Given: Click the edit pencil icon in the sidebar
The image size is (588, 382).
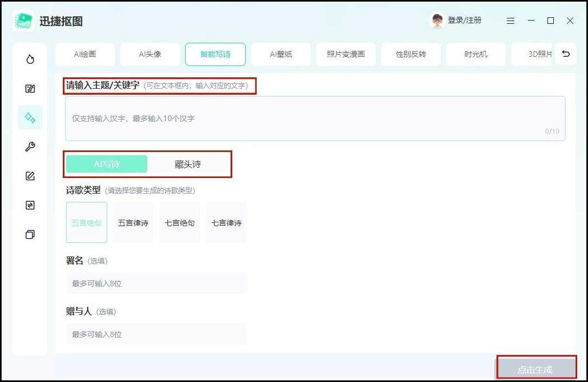Looking at the screenshot, I should (x=30, y=176).
